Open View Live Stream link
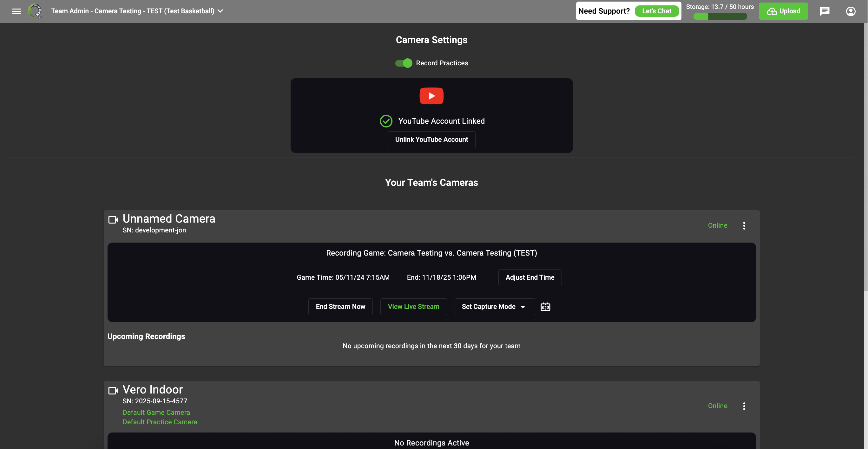 413,307
